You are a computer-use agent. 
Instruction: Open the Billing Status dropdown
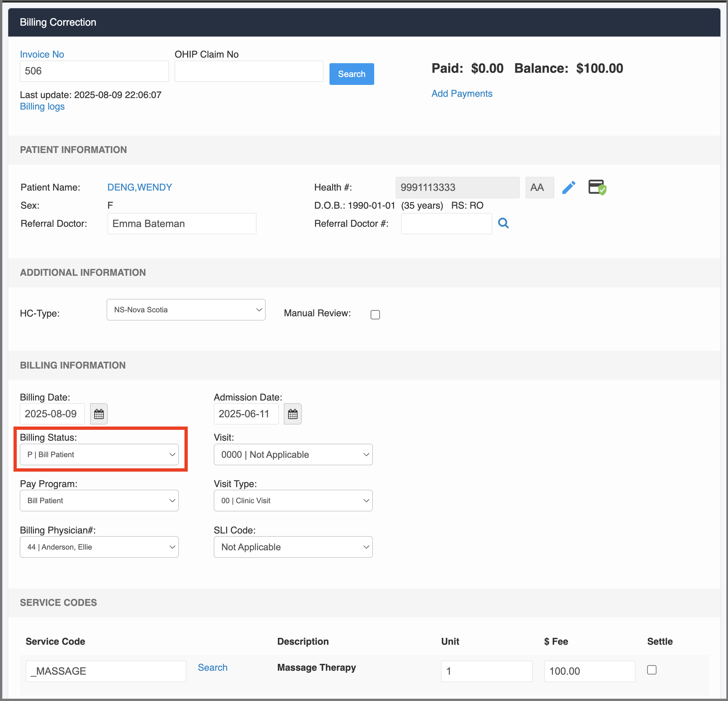(99, 454)
